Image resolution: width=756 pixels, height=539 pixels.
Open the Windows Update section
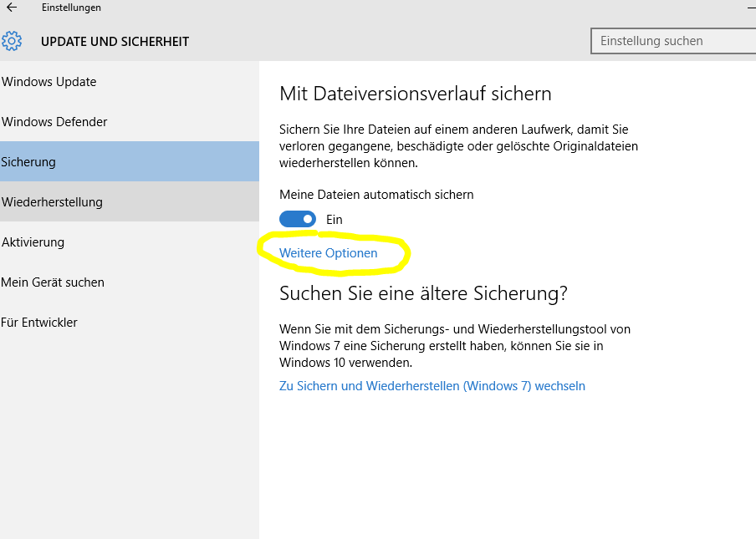(x=130, y=81)
